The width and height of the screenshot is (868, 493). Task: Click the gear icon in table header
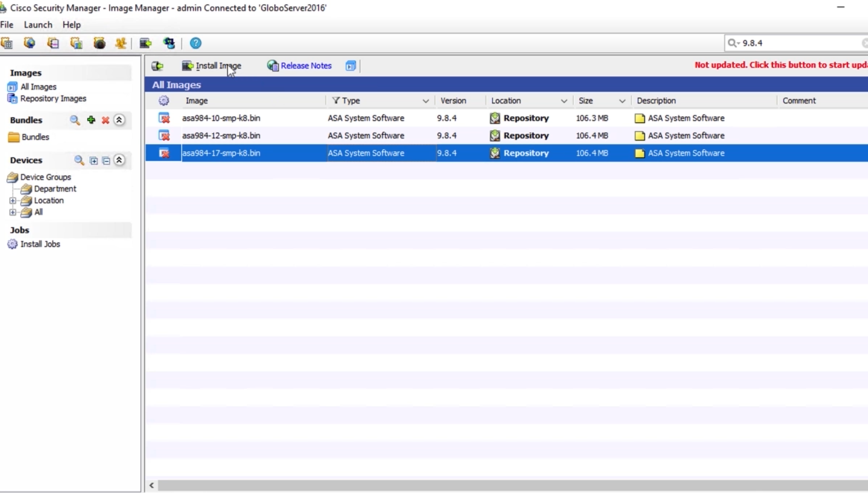164,101
